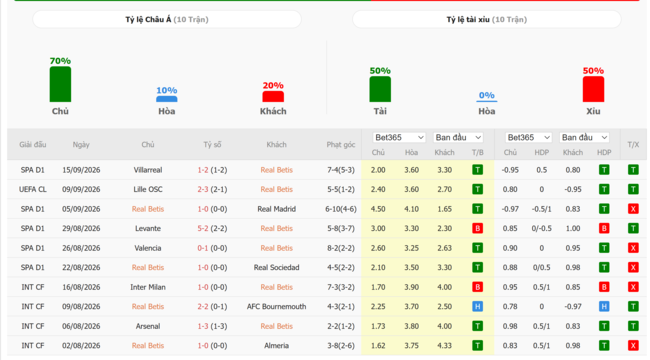Click the red X badge in the Almeria row
The height and width of the screenshot is (360, 650).
[x=633, y=345]
